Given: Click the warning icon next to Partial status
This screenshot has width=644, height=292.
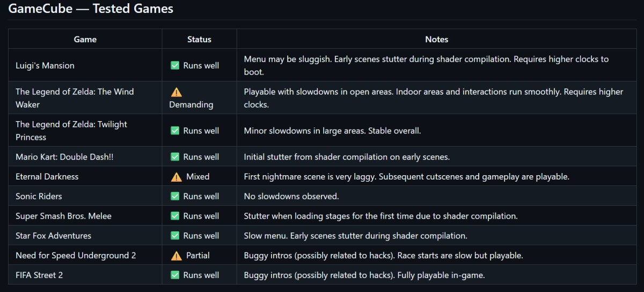Looking at the screenshot, I should pyautogui.click(x=176, y=256).
